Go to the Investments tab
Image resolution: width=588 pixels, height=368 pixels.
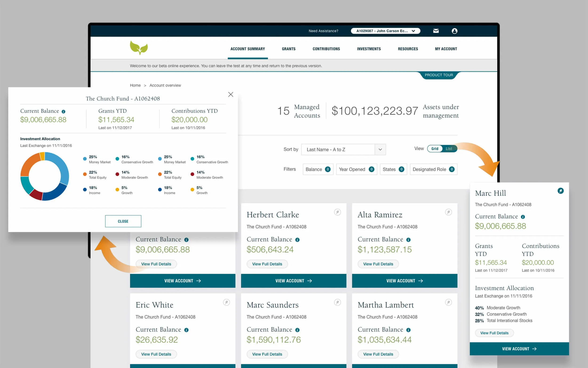[369, 49]
